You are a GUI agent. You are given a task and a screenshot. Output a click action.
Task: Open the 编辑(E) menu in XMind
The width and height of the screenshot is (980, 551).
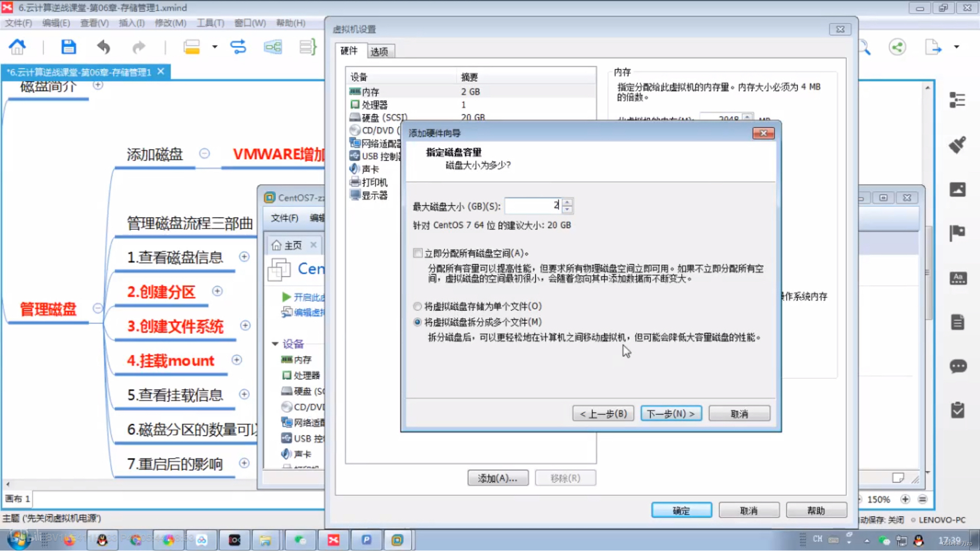point(56,23)
